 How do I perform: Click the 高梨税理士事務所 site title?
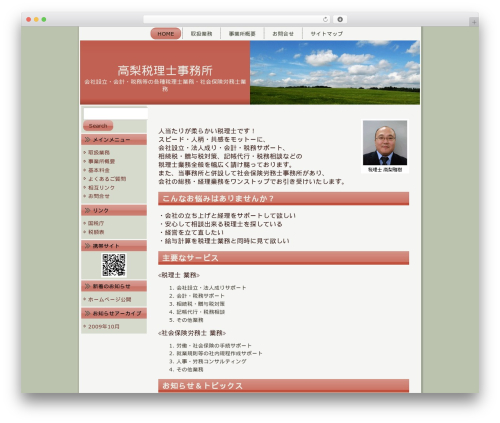coord(165,71)
